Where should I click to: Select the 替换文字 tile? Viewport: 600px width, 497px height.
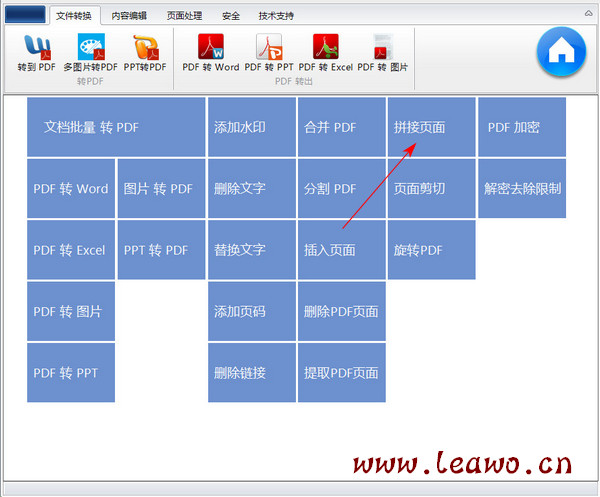pos(252,250)
